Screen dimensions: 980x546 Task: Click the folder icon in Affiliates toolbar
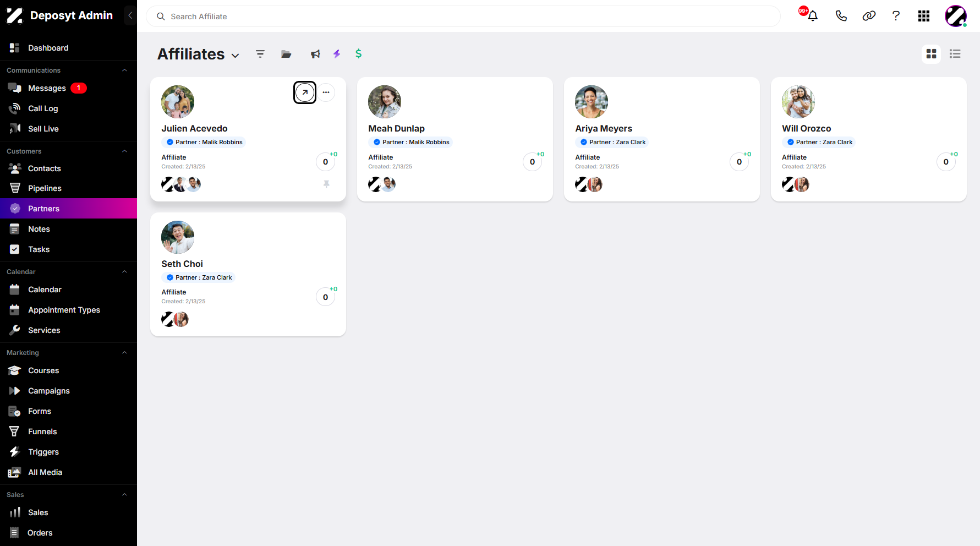click(286, 54)
